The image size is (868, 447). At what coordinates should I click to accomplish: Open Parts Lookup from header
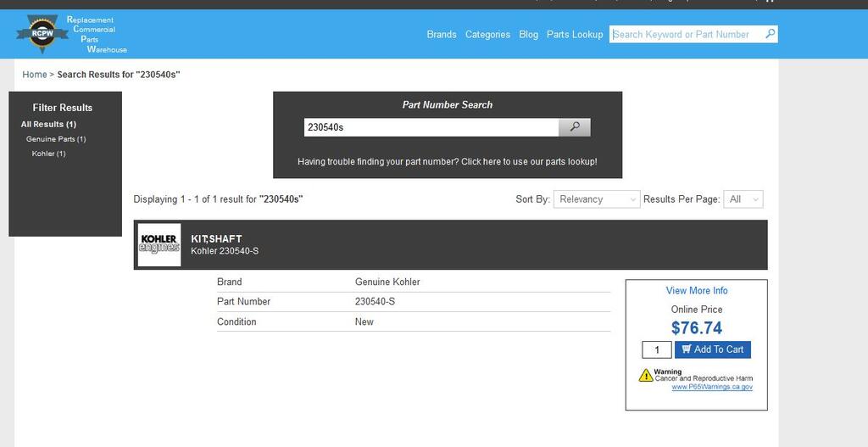tap(575, 34)
